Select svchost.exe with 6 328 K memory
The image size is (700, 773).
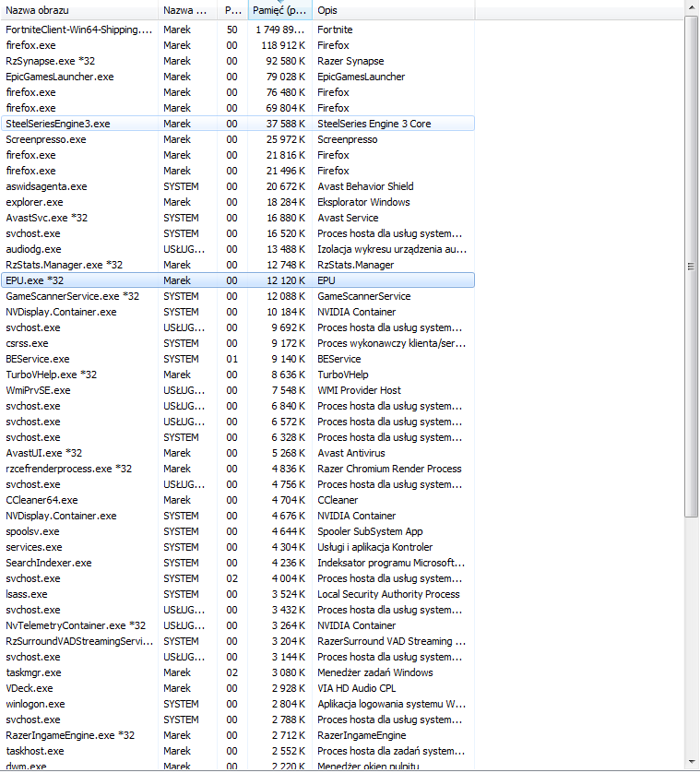(238, 437)
